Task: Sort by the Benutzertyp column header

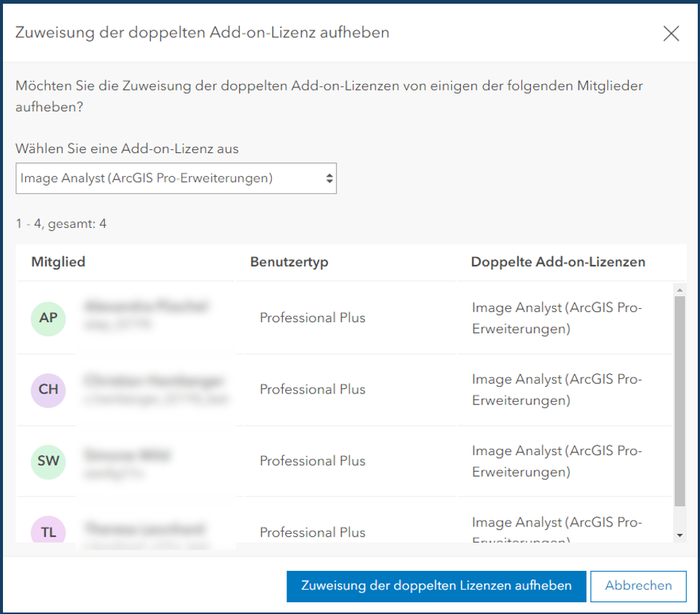Action: point(289,261)
